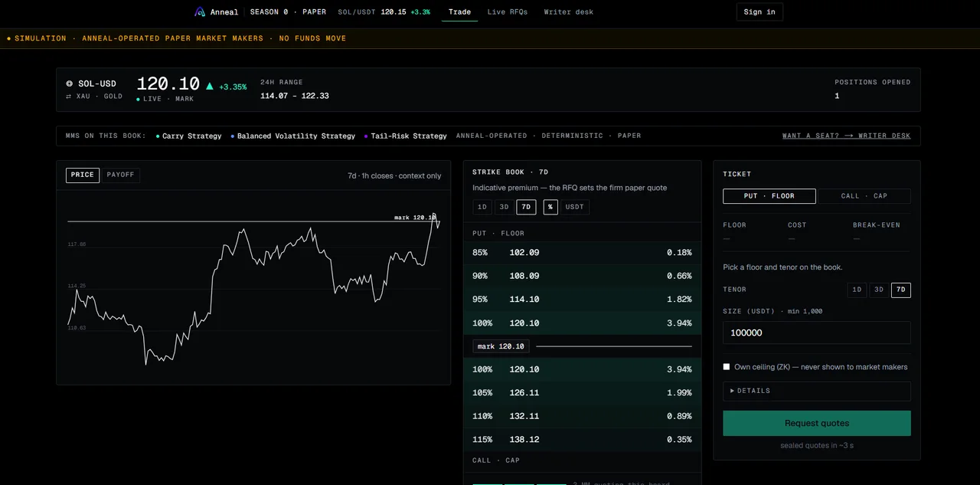This screenshot has width=980, height=485.
Task: Click the SOL-USD asset coin icon
Action: [69, 84]
